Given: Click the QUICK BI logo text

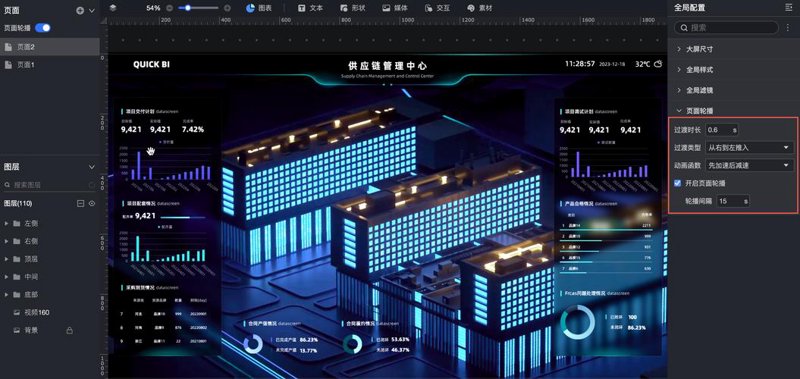Looking at the screenshot, I should [152, 64].
